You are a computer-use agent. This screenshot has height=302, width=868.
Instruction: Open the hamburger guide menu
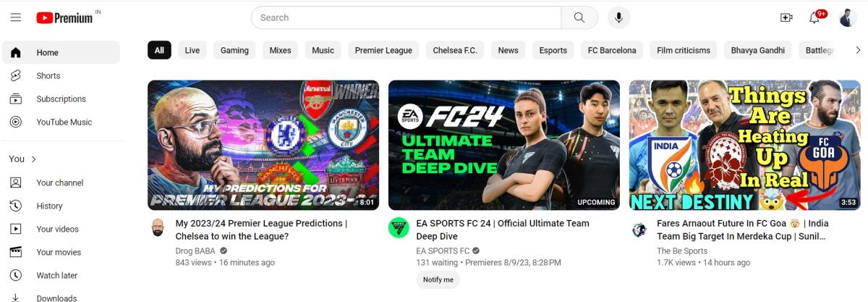pyautogui.click(x=16, y=17)
